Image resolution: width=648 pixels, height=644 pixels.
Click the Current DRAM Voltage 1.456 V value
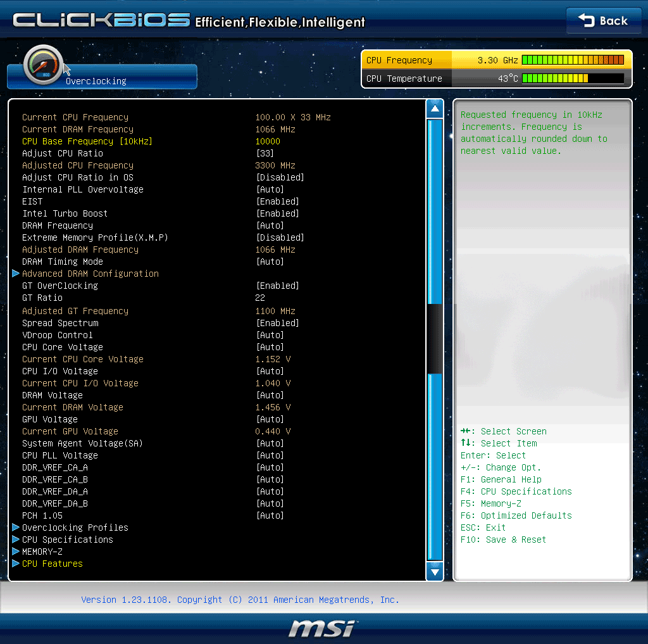273,407
